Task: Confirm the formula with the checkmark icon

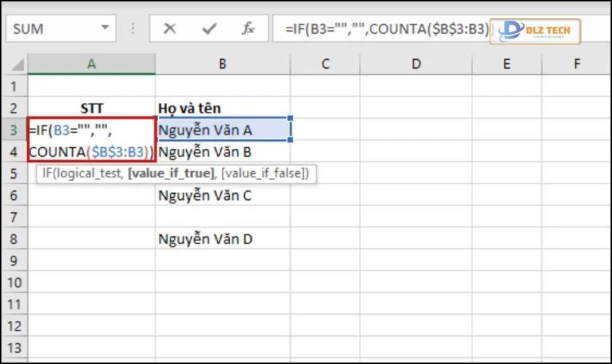Action: [x=209, y=28]
